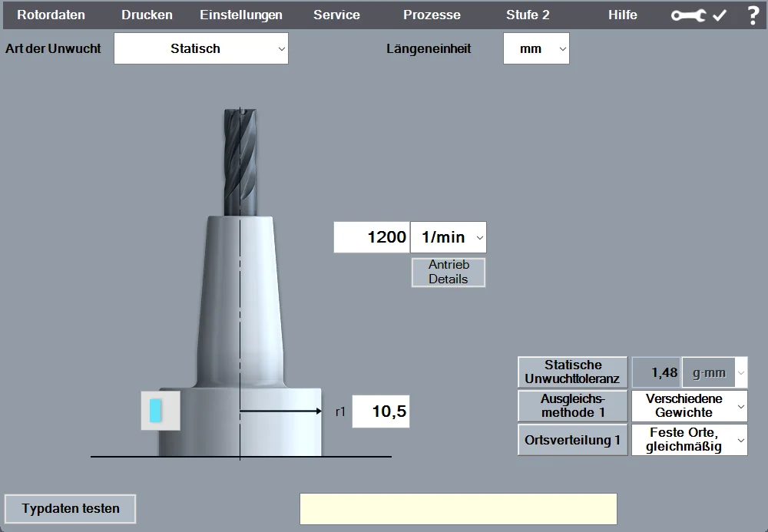This screenshot has width=768, height=532.
Task: Open the Prozesse menu
Action: (432, 15)
